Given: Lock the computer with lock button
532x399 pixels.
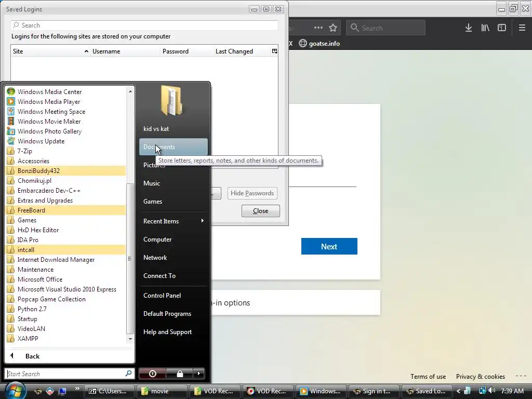Looking at the screenshot, I should (x=179, y=374).
